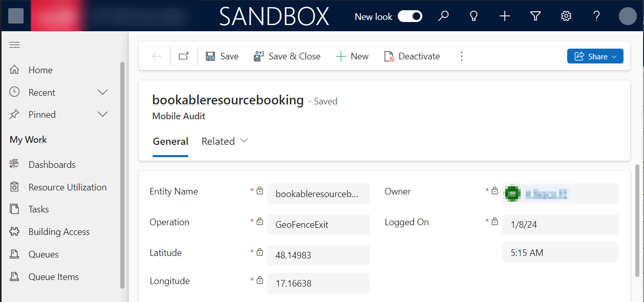The image size is (644, 302).
Task: Click the Save button
Action: 222,56
